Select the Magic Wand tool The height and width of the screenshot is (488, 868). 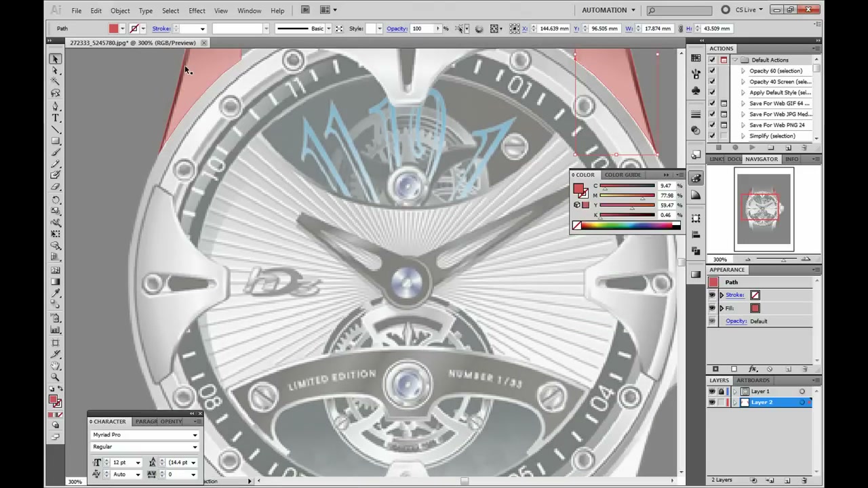point(56,82)
